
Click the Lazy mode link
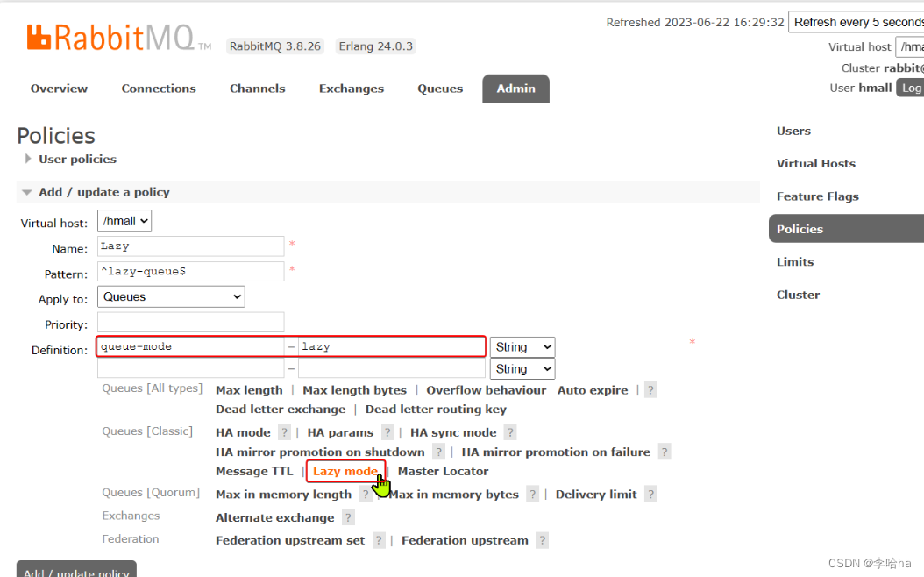[345, 471]
